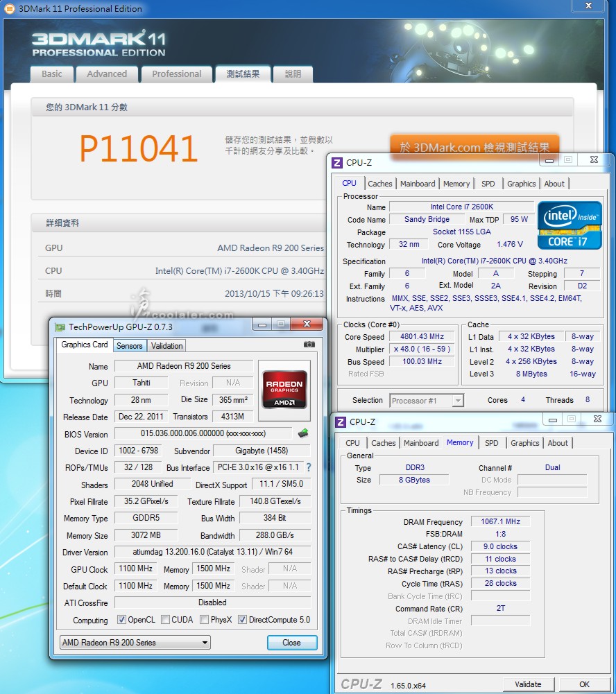This screenshot has height=694, width=616.
Task: Click the BIOS Version field in GPU-Z
Action: (x=203, y=433)
